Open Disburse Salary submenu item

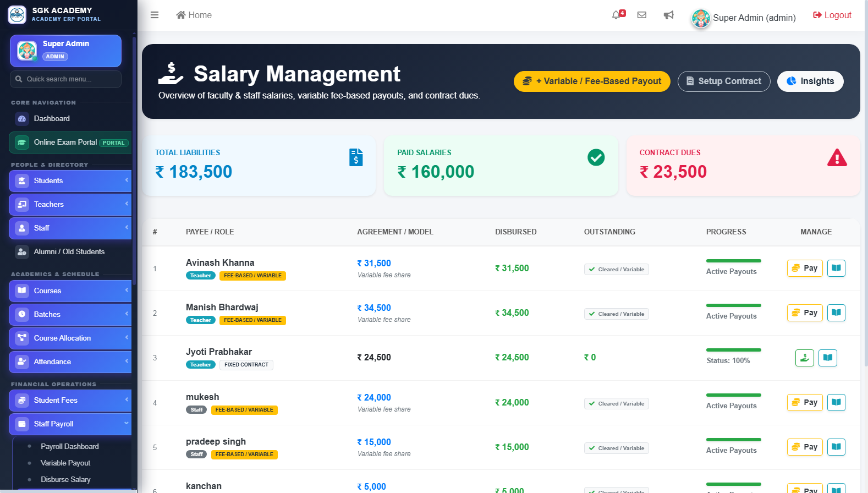(x=65, y=479)
